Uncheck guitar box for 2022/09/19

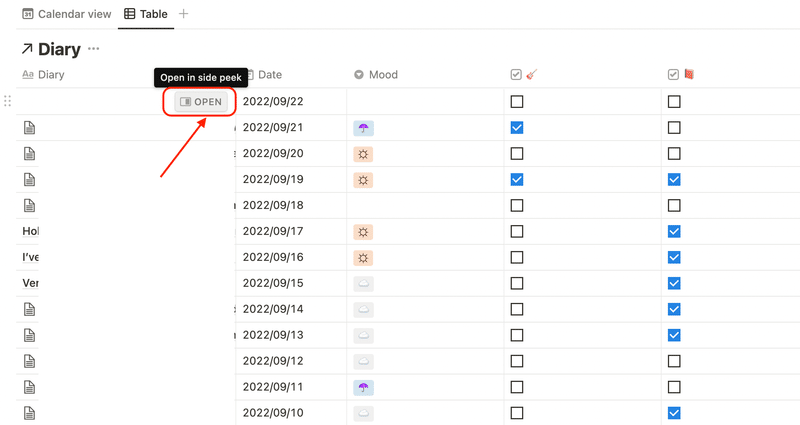point(517,180)
